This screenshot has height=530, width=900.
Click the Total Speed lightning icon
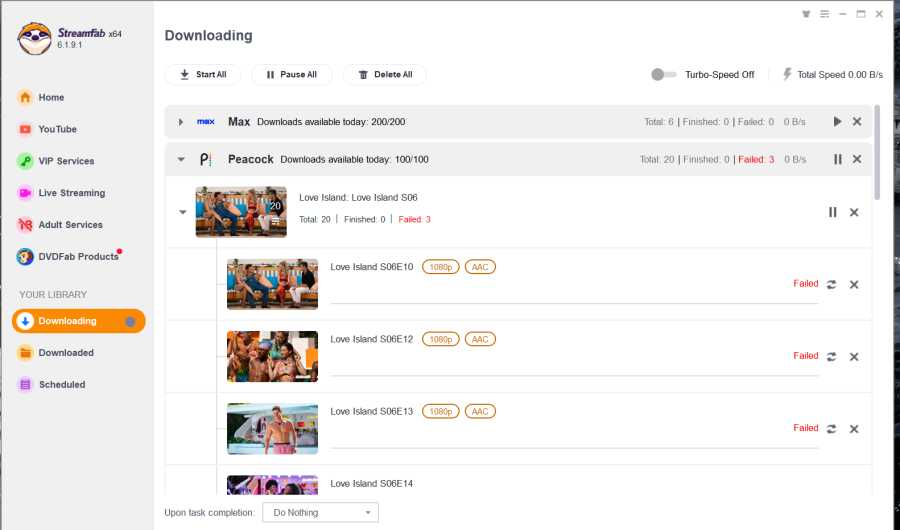tap(788, 75)
